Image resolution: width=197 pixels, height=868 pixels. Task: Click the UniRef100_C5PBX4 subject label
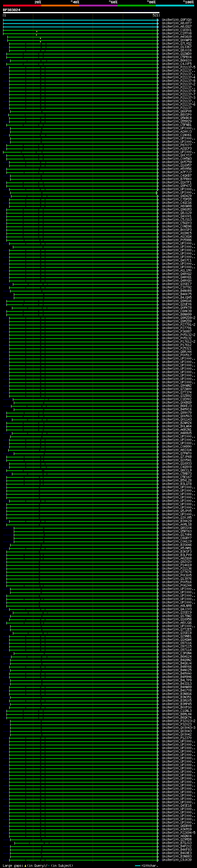pos(176,57)
